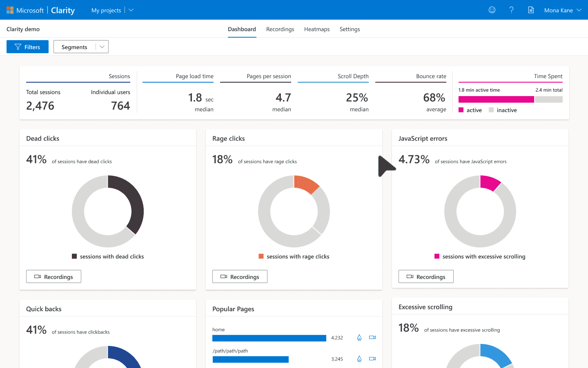
Task: Open the documentation page icon
Action: [531, 10]
